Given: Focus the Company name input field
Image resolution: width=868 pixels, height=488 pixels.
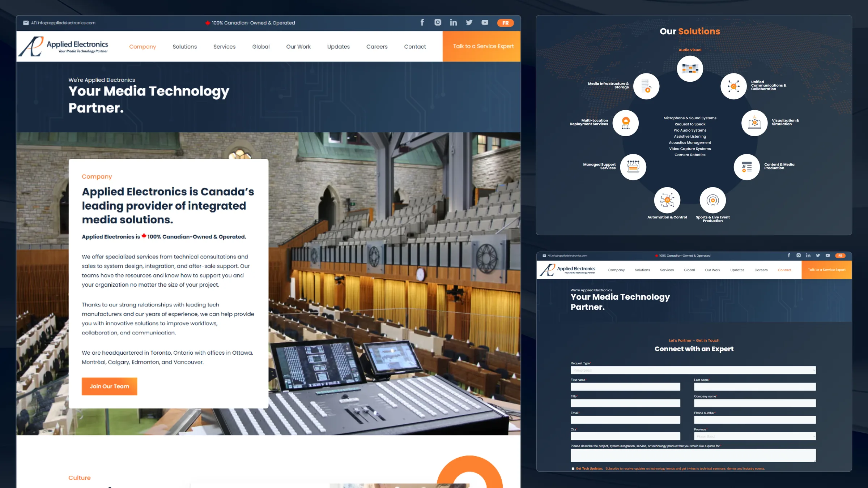Looking at the screenshot, I should tap(755, 403).
